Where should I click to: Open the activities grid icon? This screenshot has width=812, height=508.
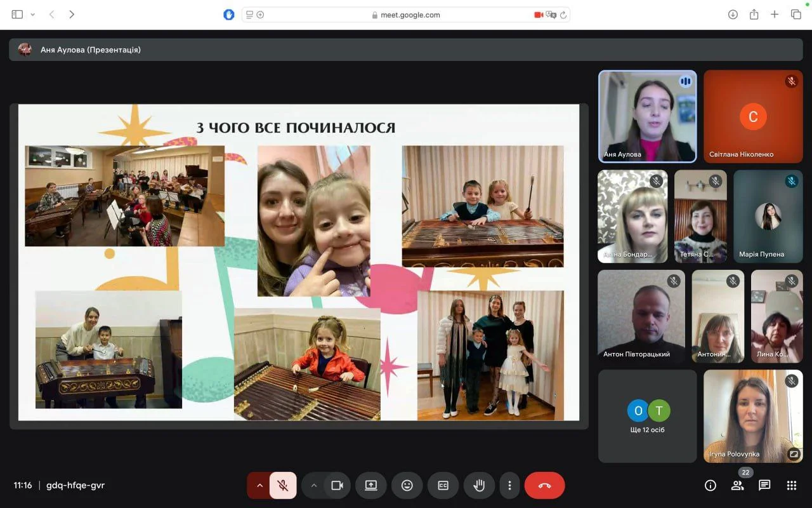pos(792,486)
